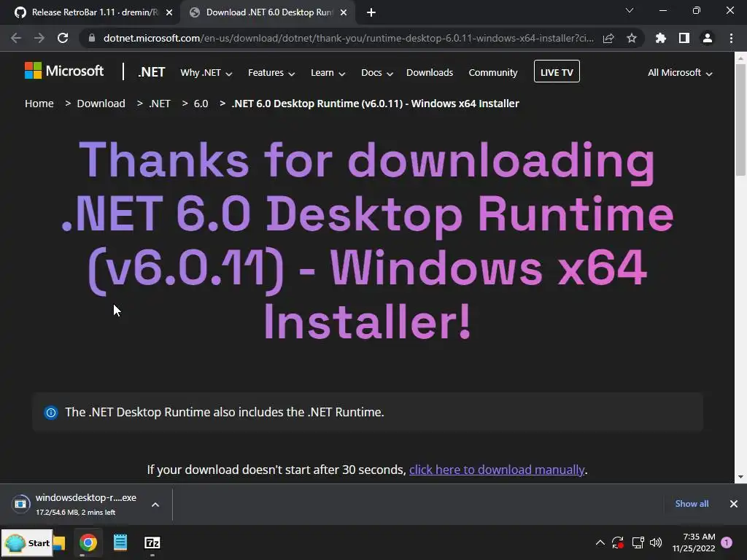Go to .NET breadcrumb
Viewport: 747px width, 560px height.
160,104
